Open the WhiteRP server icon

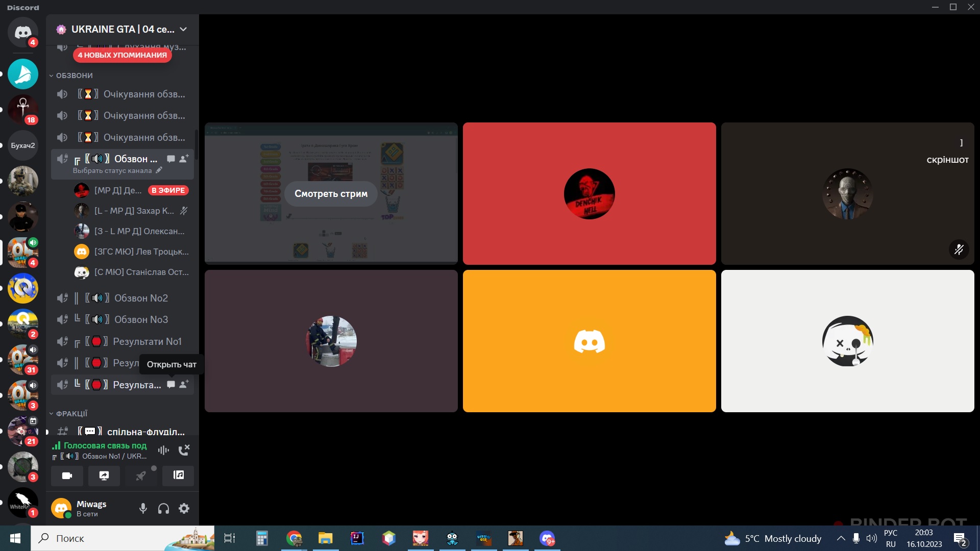[23, 503]
